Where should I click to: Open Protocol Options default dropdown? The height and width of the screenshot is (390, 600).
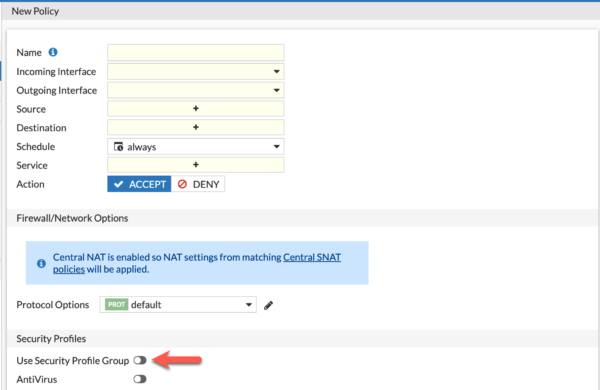[178, 305]
